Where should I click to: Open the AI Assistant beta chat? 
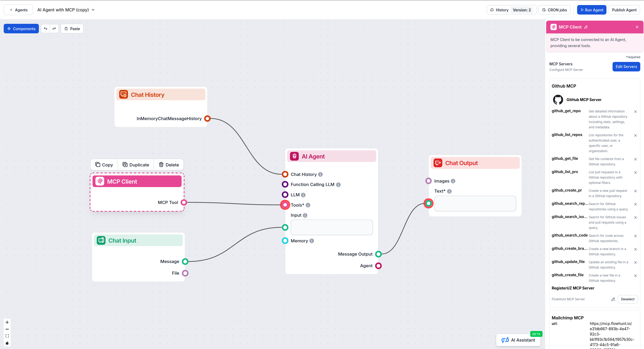[x=518, y=340]
